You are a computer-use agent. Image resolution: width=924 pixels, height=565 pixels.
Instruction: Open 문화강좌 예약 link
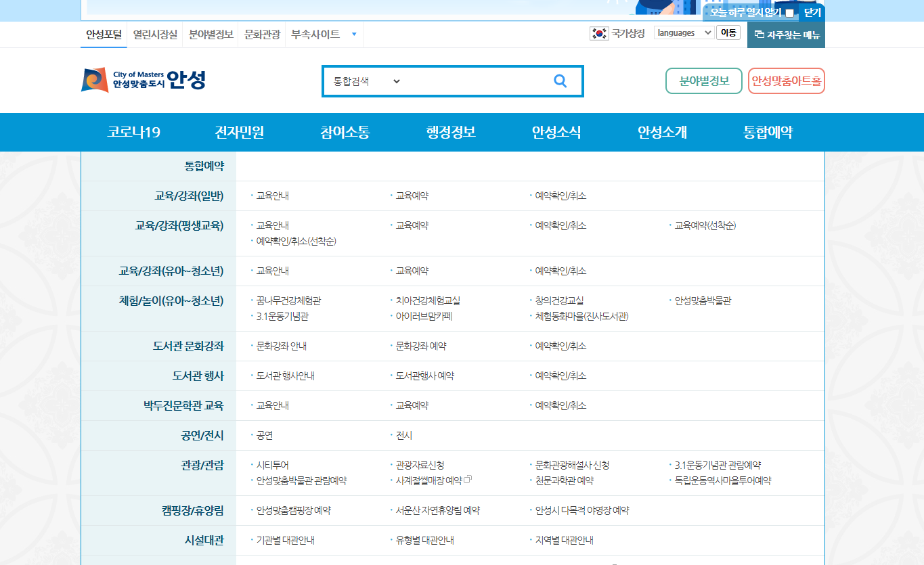421,346
